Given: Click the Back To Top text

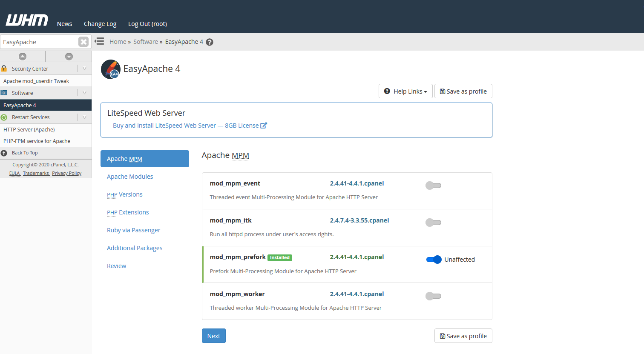Looking at the screenshot, I should point(25,153).
